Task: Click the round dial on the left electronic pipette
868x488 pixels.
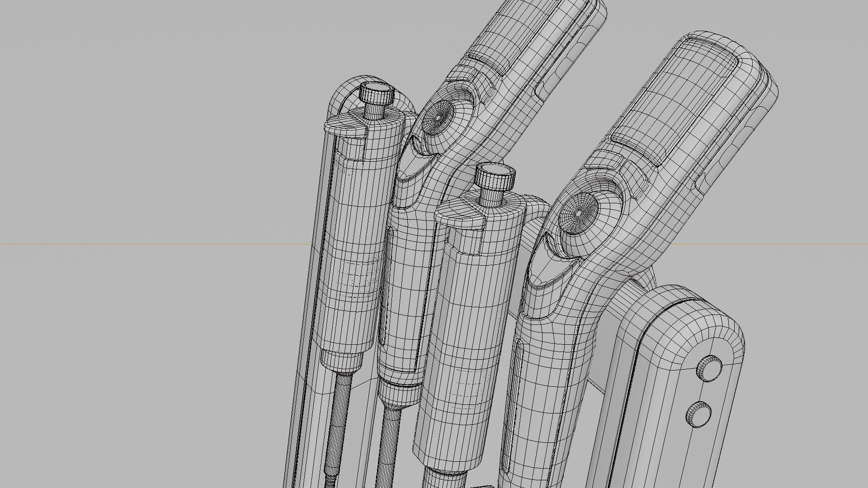Action: tap(439, 117)
